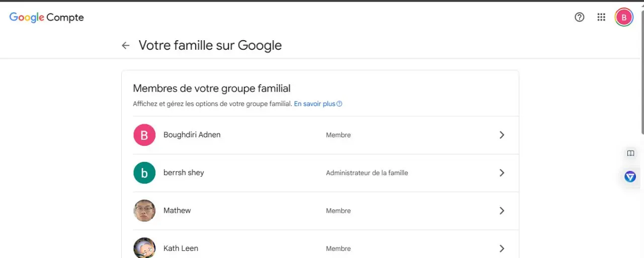Select the berrsh shey member name

click(184, 173)
